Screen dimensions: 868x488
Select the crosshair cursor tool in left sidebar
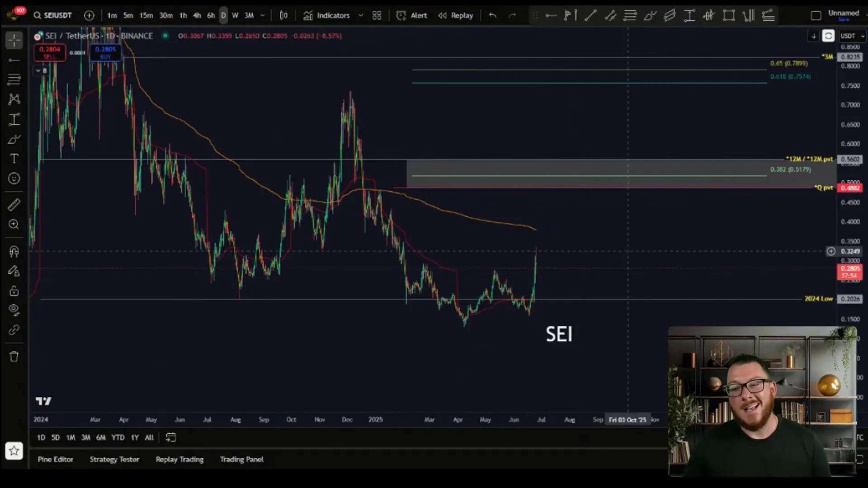[14, 40]
